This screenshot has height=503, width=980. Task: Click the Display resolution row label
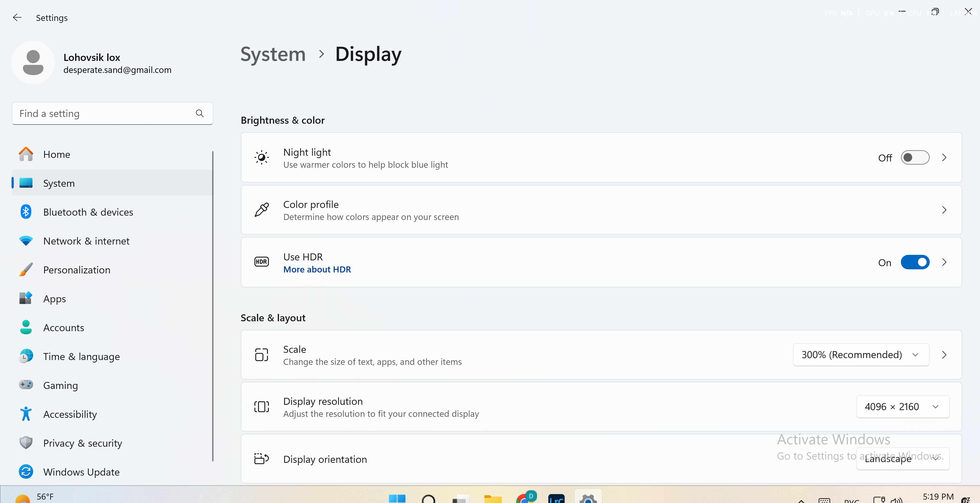point(323,401)
